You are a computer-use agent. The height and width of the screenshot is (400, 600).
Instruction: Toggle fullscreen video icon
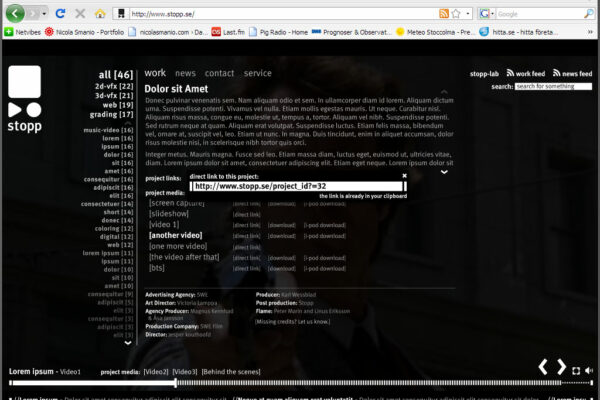[576, 371]
